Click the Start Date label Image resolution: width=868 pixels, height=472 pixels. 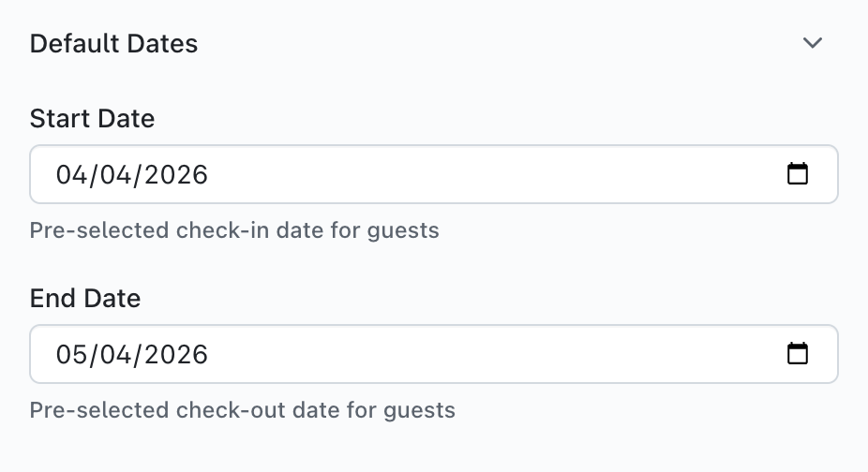tap(92, 119)
